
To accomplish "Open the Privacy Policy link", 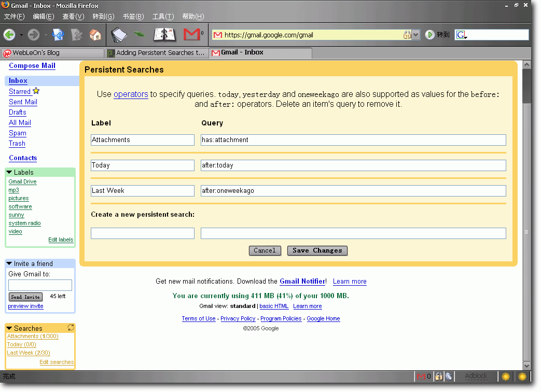I will point(238,318).
